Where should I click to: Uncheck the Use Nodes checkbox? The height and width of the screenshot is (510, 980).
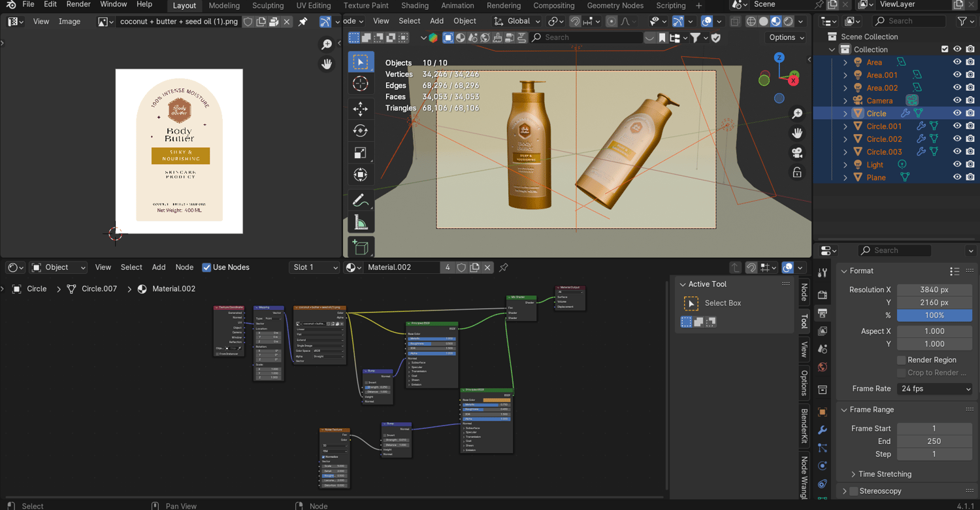(x=206, y=267)
